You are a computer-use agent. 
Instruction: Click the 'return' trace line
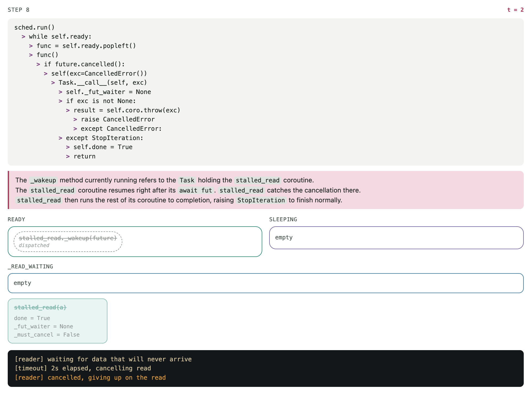tap(84, 156)
